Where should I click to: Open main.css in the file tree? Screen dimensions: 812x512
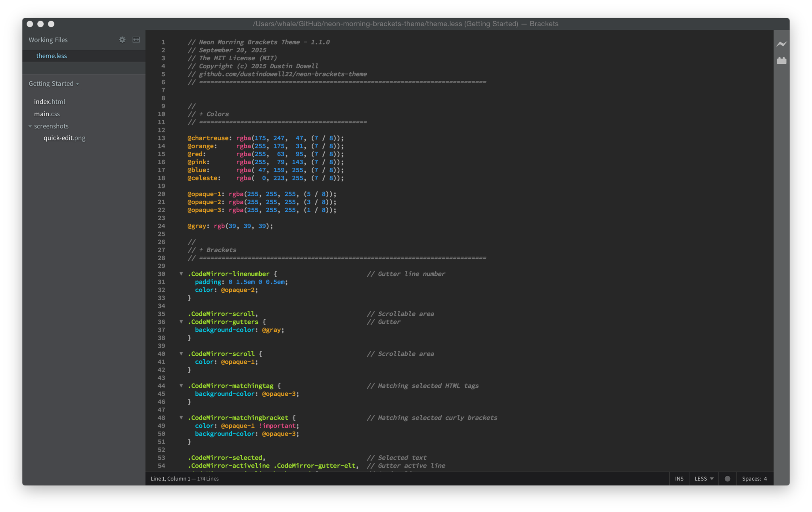pyautogui.click(x=47, y=114)
